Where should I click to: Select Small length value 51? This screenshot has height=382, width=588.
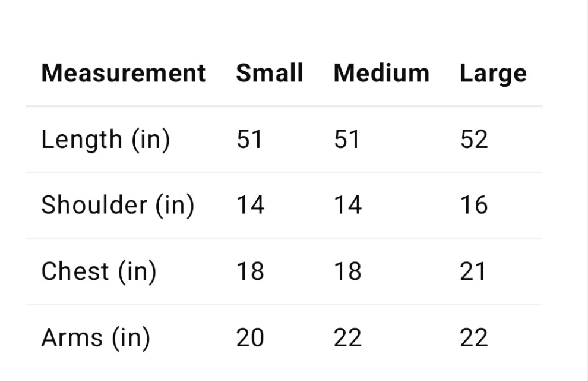249,140
